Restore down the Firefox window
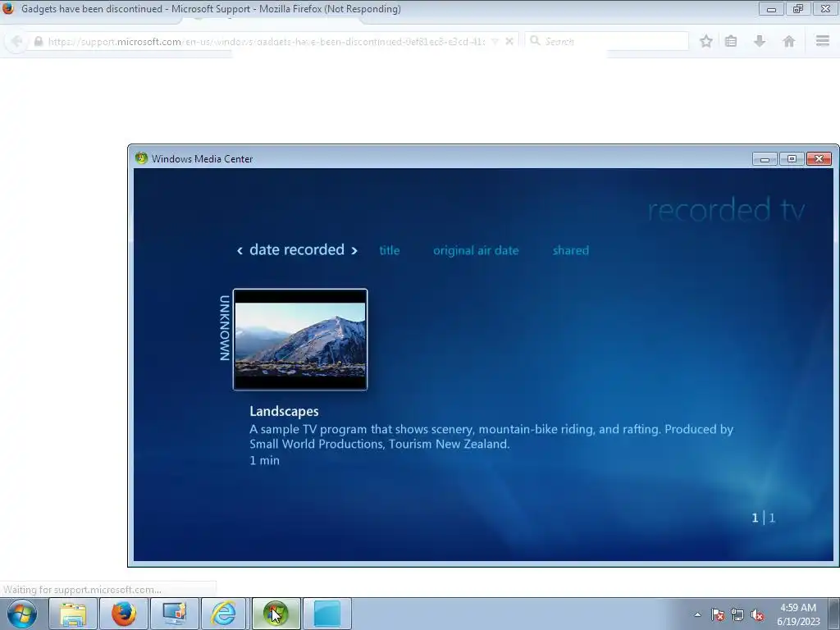The height and width of the screenshot is (630, 840). [798, 9]
